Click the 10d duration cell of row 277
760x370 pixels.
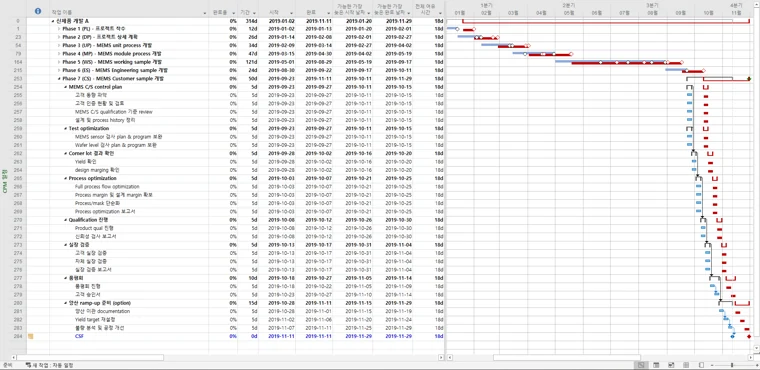pyautogui.click(x=248, y=278)
